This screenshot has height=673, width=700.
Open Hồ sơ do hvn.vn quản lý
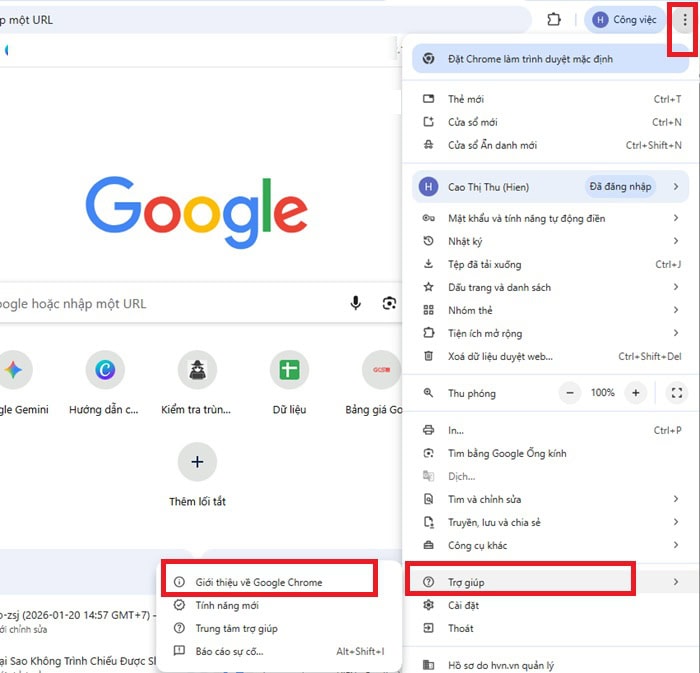pos(551,665)
